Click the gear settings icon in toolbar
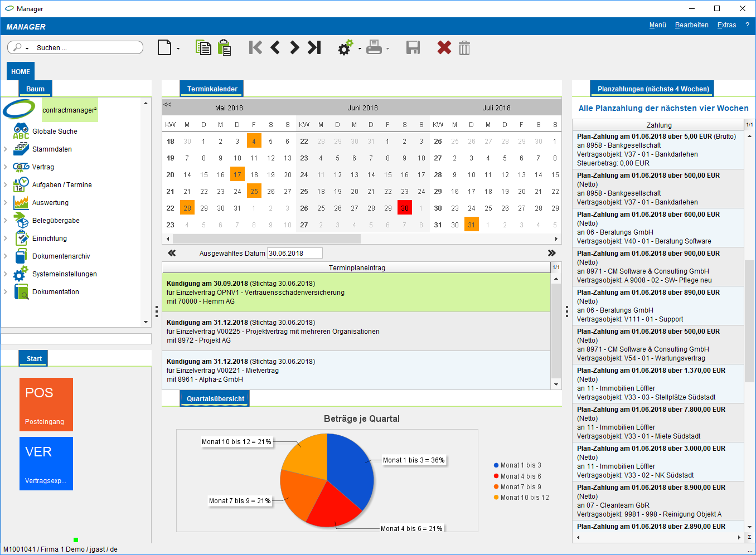This screenshot has width=756, height=555. pyautogui.click(x=346, y=48)
